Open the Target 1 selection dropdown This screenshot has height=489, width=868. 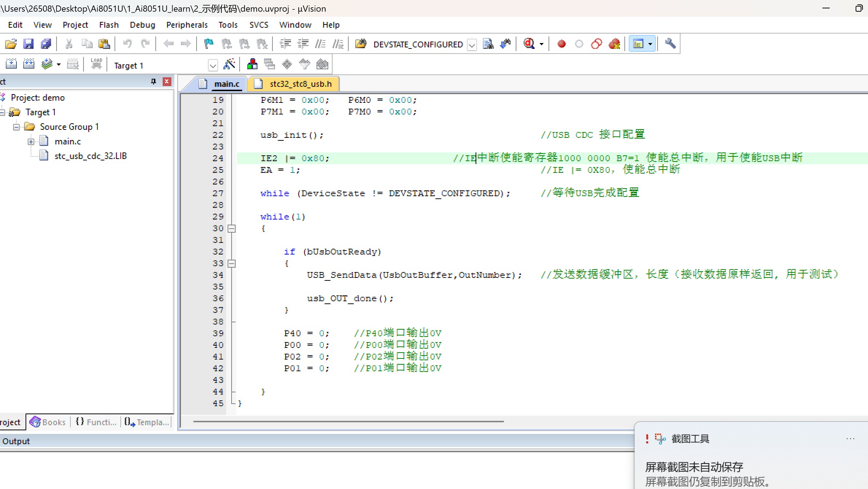click(x=213, y=66)
